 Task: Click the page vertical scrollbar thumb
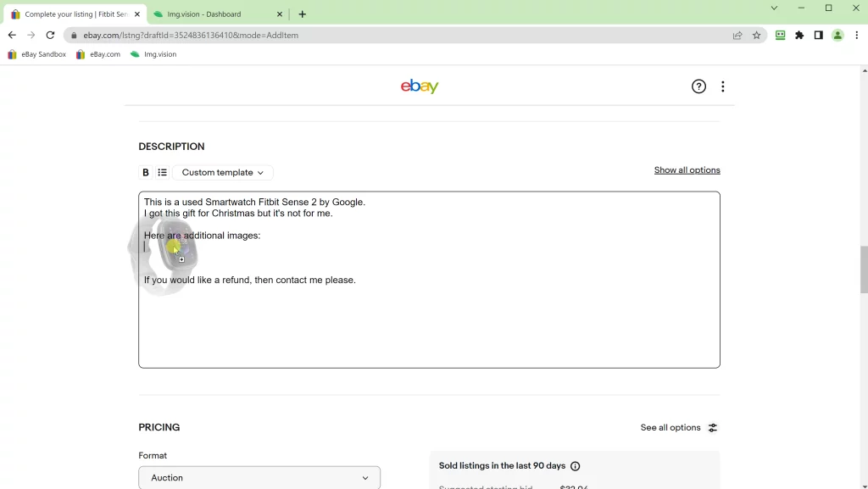coord(864,270)
